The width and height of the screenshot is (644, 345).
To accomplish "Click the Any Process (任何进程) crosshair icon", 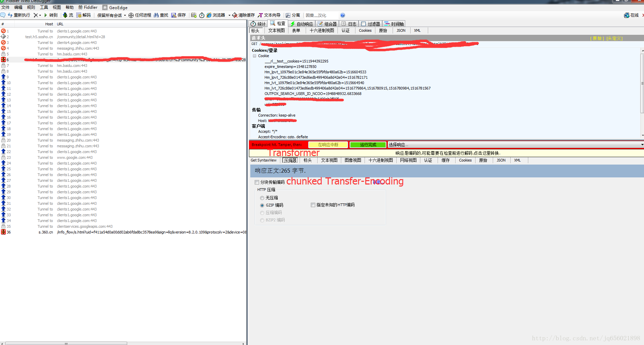I will (131, 15).
